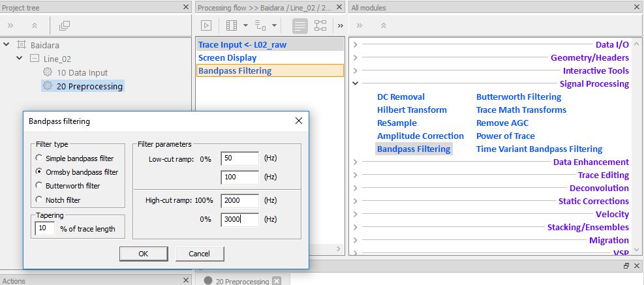Click collapse-all icon in Project tree toolbar
Viewport: 644px width, 285px height.
coord(35,25)
